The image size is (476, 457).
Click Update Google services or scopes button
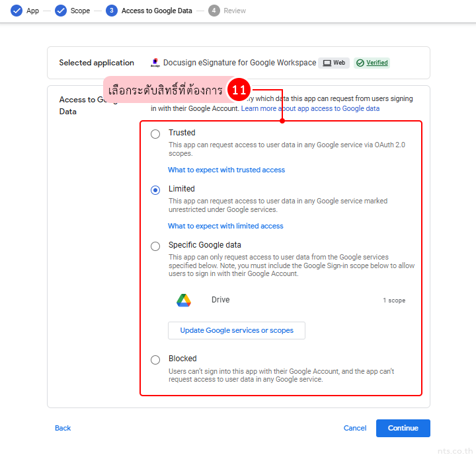pos(237,330)
